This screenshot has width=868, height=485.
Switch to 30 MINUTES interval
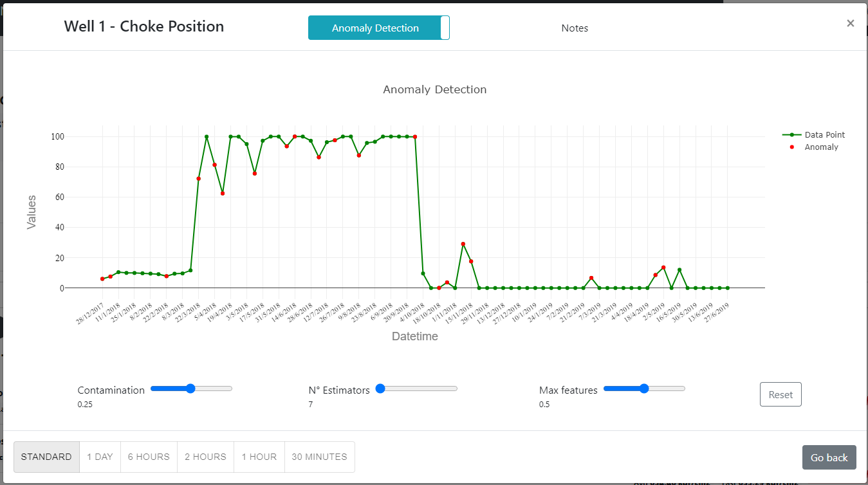click(319, 457)
